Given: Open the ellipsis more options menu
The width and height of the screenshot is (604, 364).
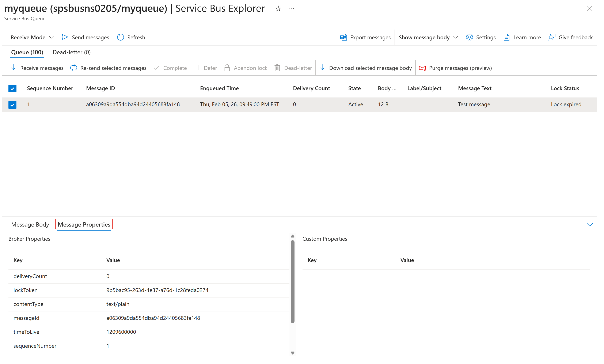Looking at the screenshot, I should coord(292,9).
